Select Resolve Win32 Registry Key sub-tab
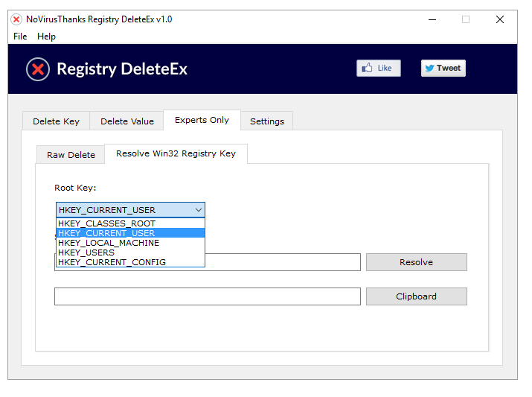The width and height of the screenshot is (532, 397). click(176, 153)
